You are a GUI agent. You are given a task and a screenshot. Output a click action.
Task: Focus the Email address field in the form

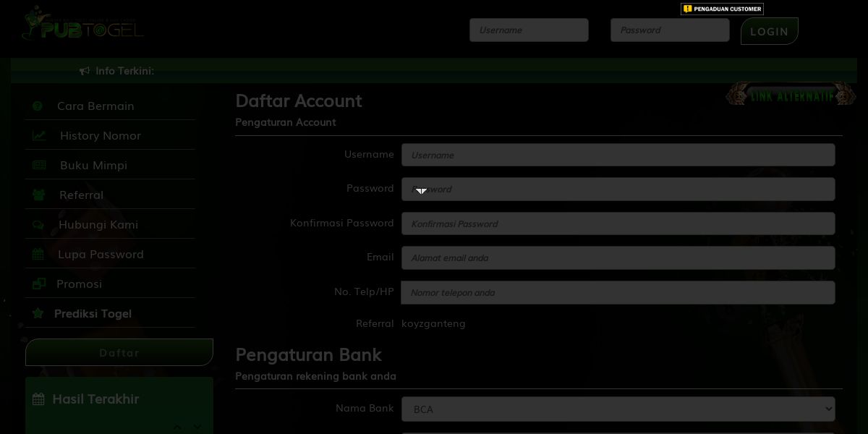pos(618,258)
